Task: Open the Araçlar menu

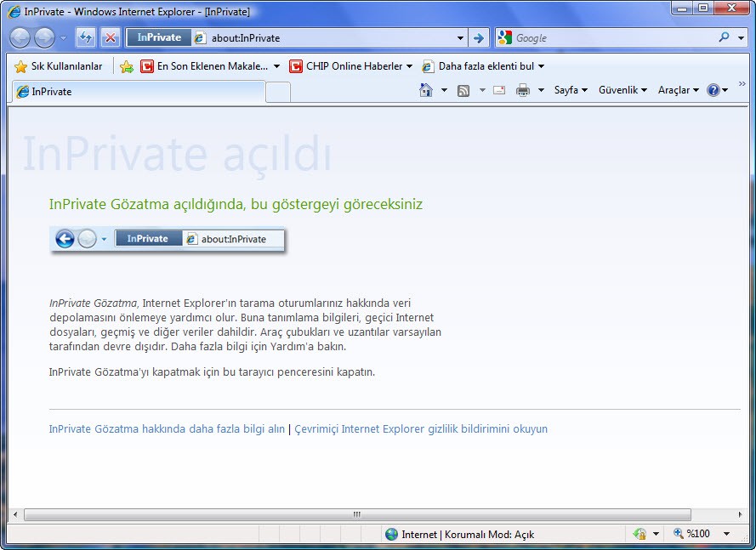Action: [x=679, y=90]
